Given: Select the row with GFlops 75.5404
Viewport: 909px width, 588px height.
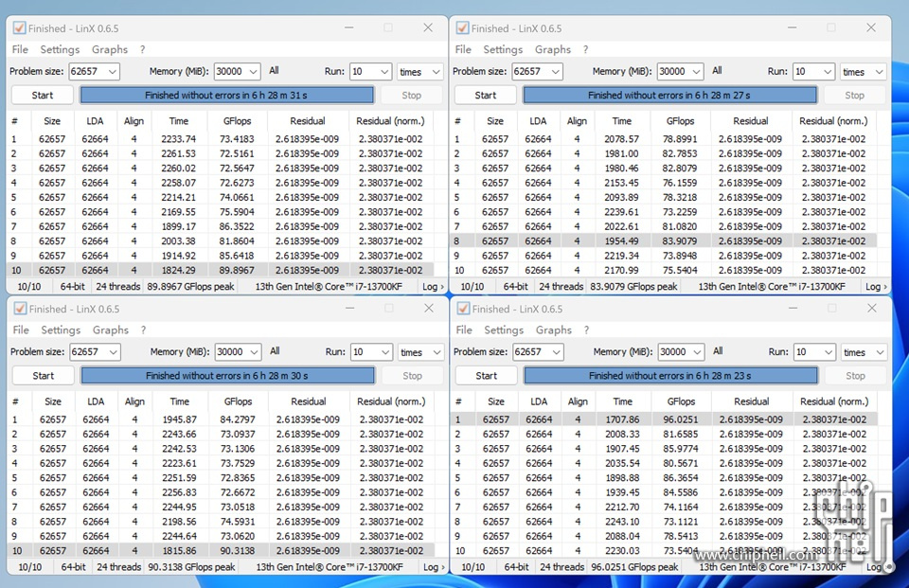Looking at the screenshot, I should (663, 270).
